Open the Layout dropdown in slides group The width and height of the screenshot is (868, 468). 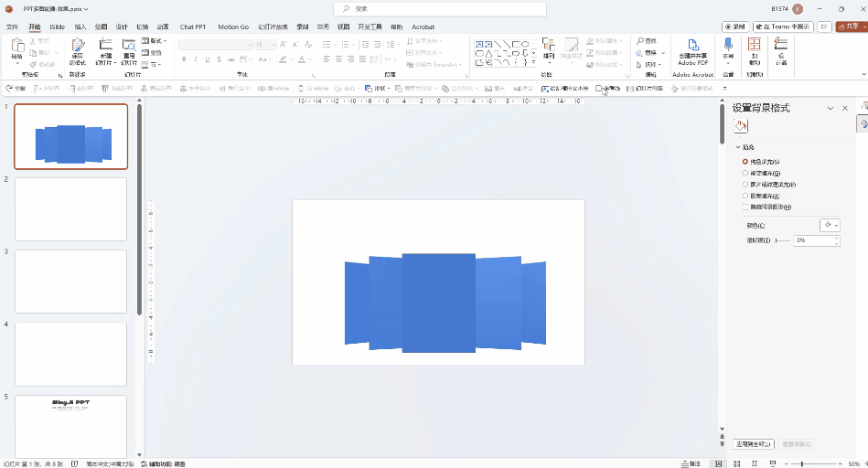click(154, 41)
